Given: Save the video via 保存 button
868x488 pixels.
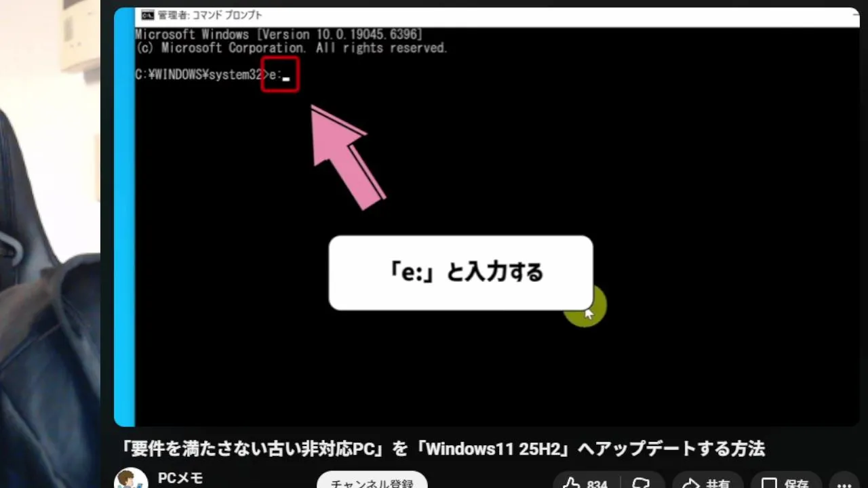Looking at the screenshot, I should click(x=785, y=483).
